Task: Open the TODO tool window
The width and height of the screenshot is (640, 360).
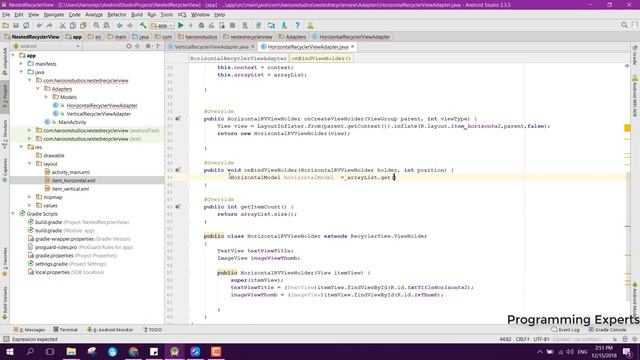Action: 153,329
